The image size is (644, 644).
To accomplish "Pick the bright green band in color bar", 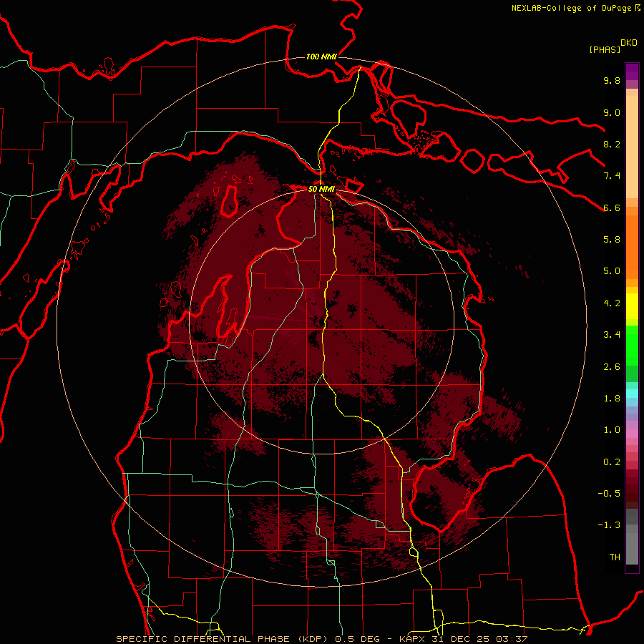I will pyautogui.click(x=632, y=345).
